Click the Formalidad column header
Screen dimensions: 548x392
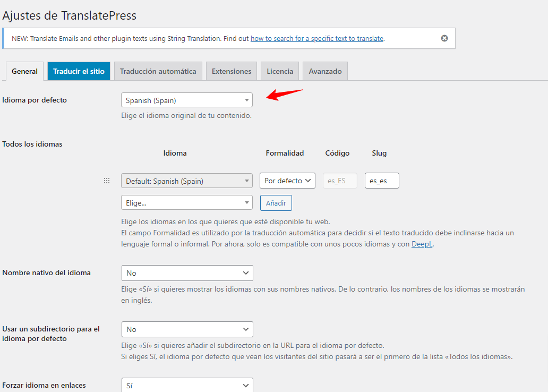[x=285, y=153]
